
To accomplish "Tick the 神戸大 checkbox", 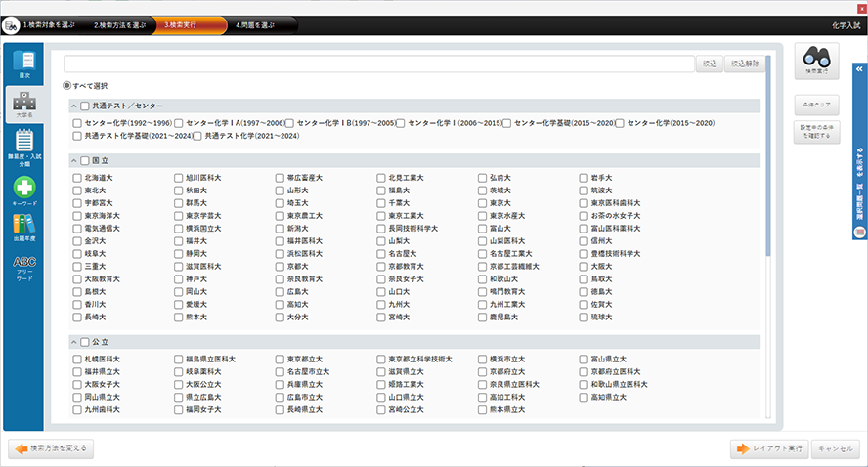I will coord(178,278).
